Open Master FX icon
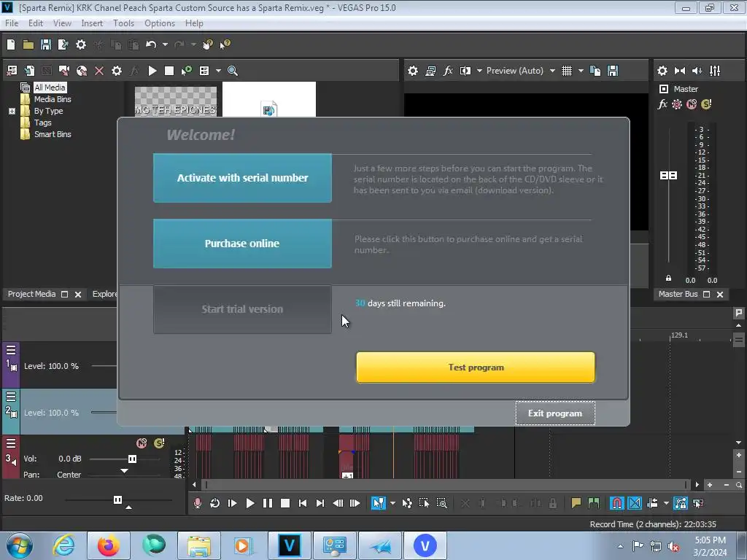This screenshot has width=747, height=560. [x=662, y=104]
